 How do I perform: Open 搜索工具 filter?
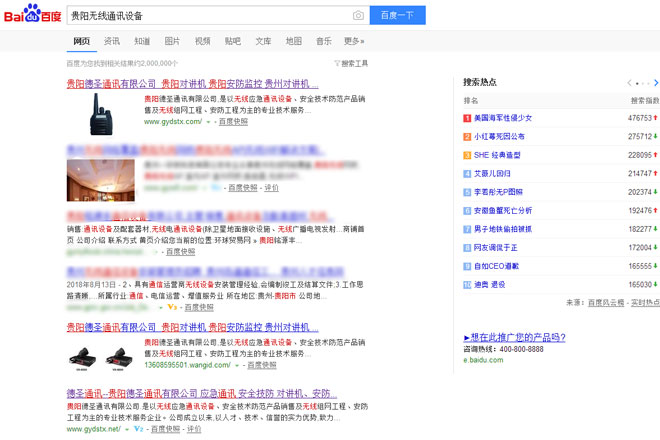[351, 63]
